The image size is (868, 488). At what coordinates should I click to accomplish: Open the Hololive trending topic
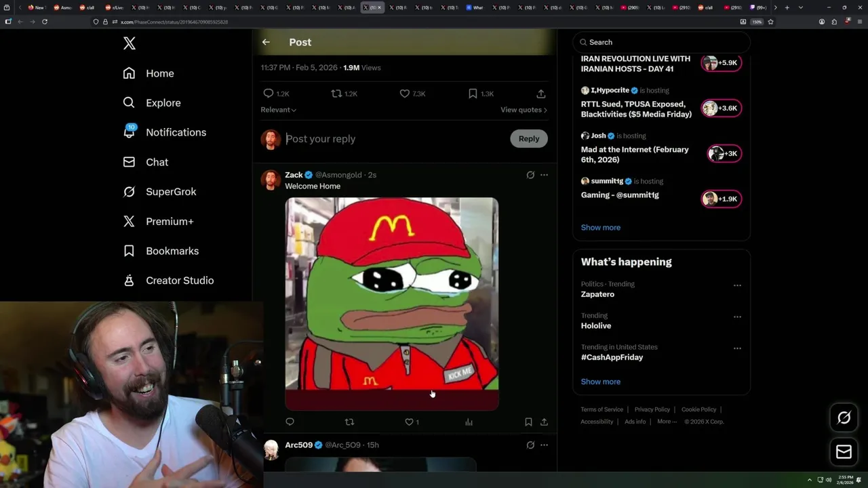point(595,326)
